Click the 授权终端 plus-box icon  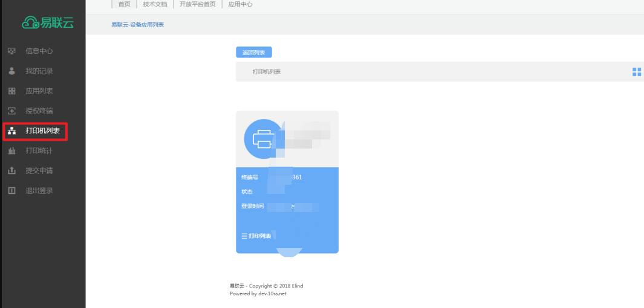12,111
